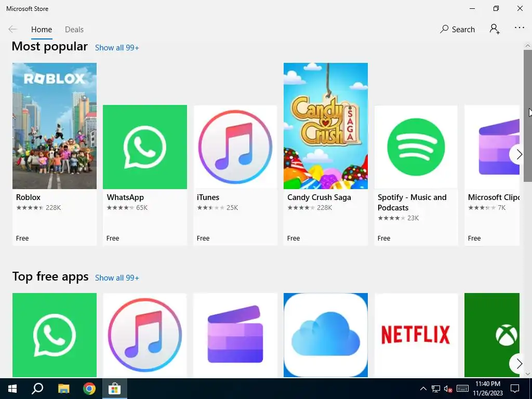Advance Most popular carousel with right chevron

[x=518, y=154]
